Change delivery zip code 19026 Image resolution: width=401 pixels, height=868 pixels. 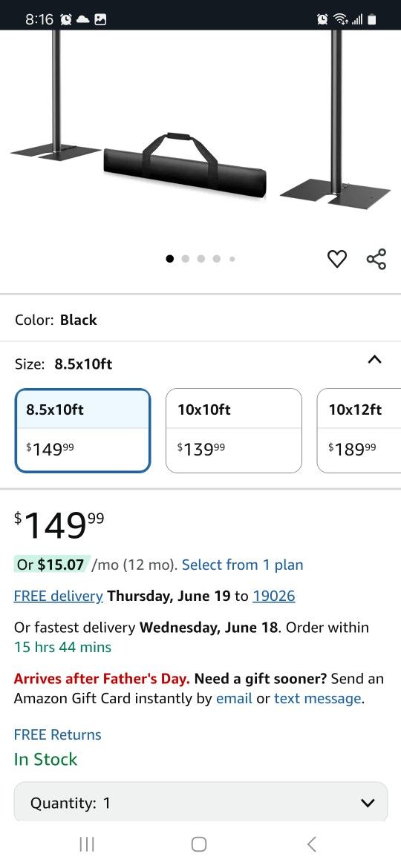[273, 596]
